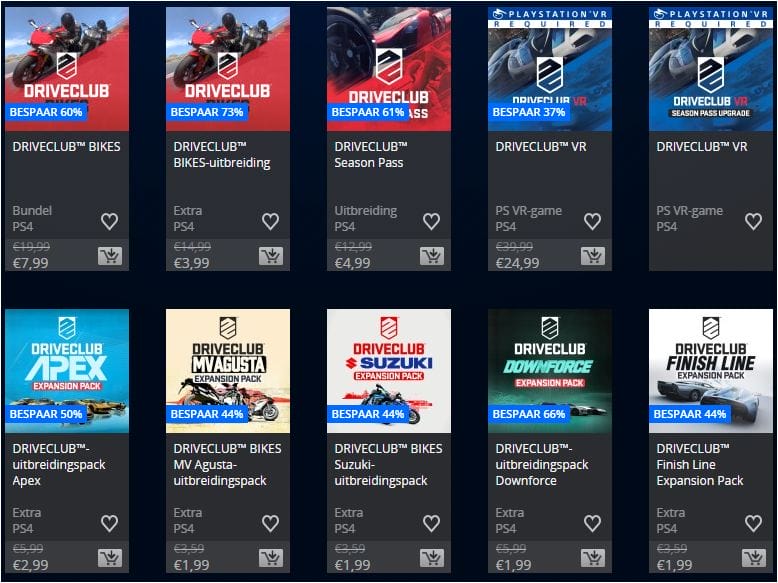
Task: Open the Suzuki Expansion Pack cover image
Action: pos(389,371)
